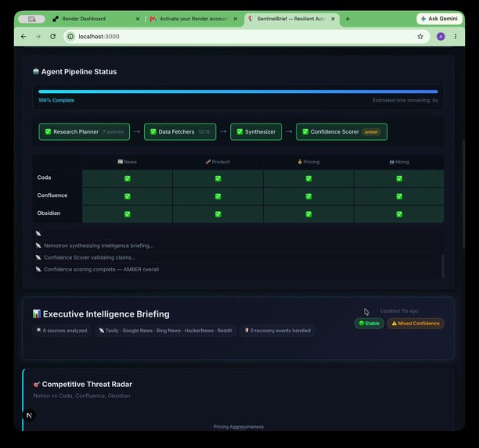Click the Data Fetchers stage box
The width and height of the screenshot is (479, 448).
click(x=180, y=132)
